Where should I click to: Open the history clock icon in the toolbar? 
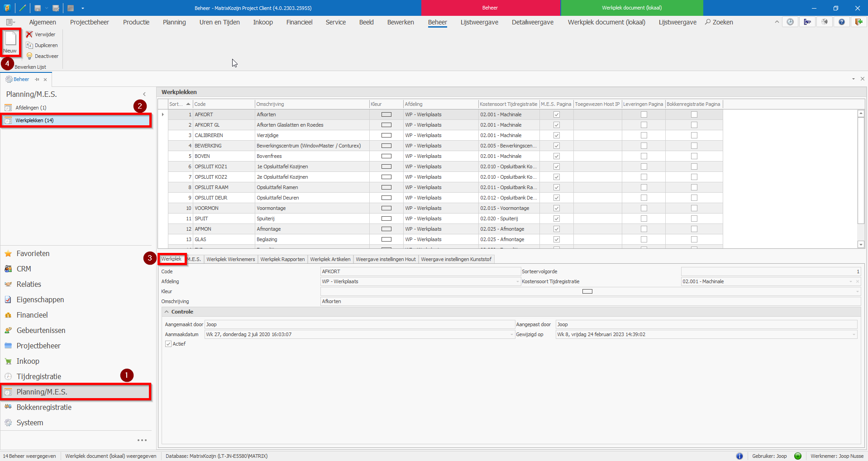(x=790, y=22)
